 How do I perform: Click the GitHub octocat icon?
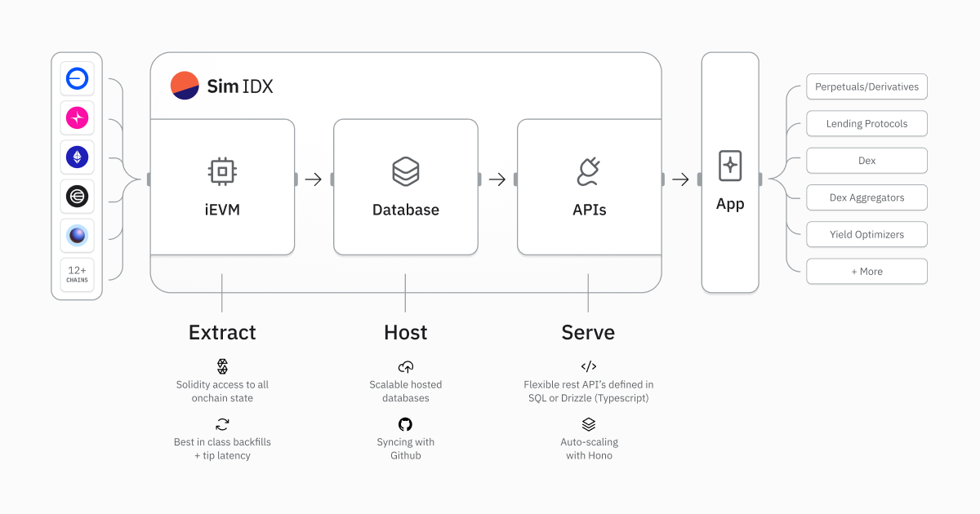click(405, 424)
